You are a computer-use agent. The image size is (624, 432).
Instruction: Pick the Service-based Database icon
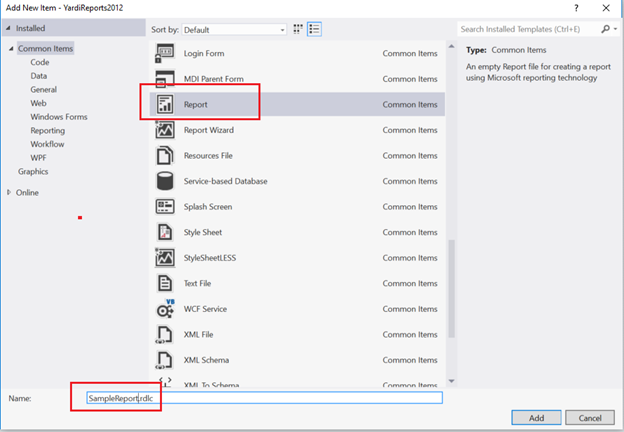click(x=165, y=181)
